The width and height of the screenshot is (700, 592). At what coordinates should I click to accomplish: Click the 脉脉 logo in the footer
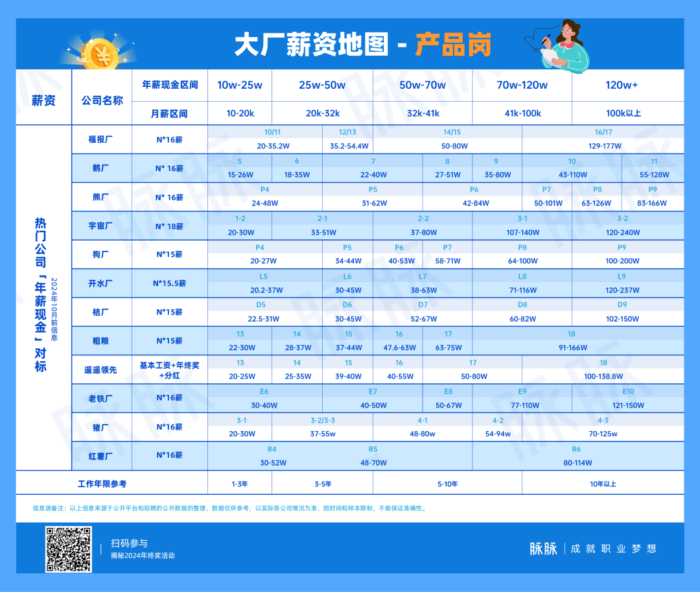(543, 549)
